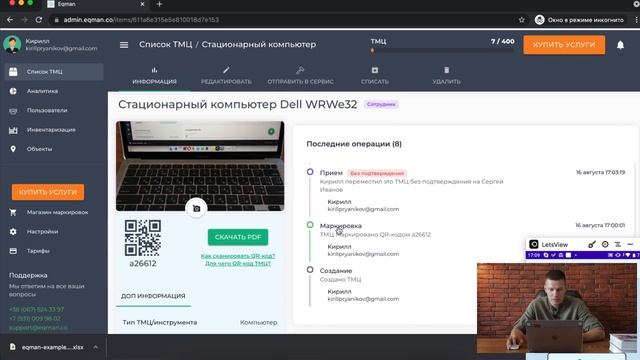Click the green Скачать PDF button
Image resolution: width=640 pixels, height=360 pixels.
(x=238, y=237)
